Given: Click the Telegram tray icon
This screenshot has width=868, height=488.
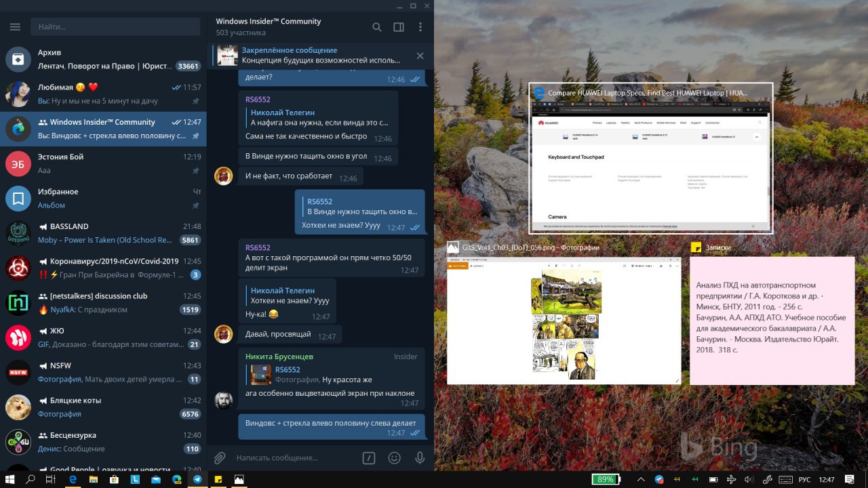Looking at the screenshot, I should 659,479.
